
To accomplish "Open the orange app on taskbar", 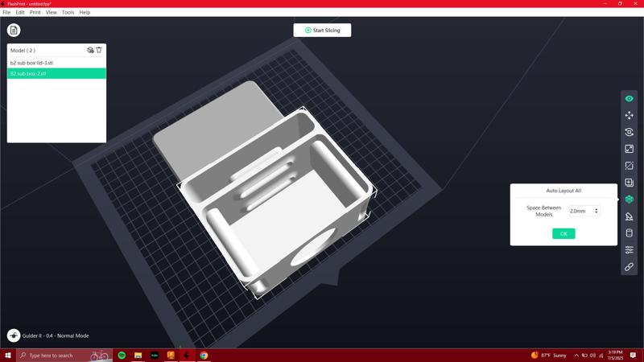I will 171,356.
